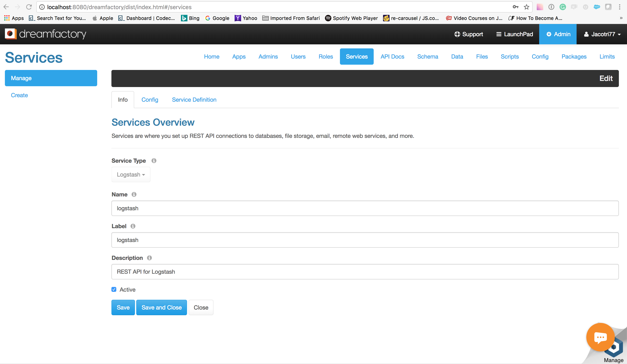Toggle the Active checkbox
627x364 pixels.
114,289
